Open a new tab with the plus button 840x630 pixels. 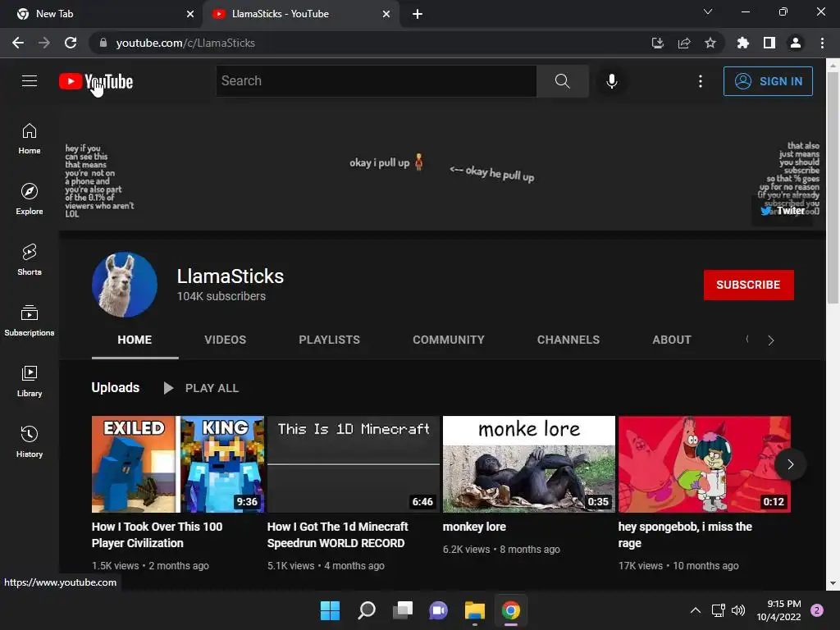click(418, 14)
